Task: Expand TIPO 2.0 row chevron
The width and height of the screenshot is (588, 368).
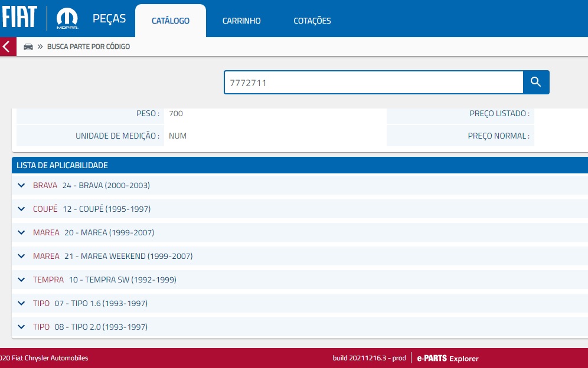Action: 22,327
